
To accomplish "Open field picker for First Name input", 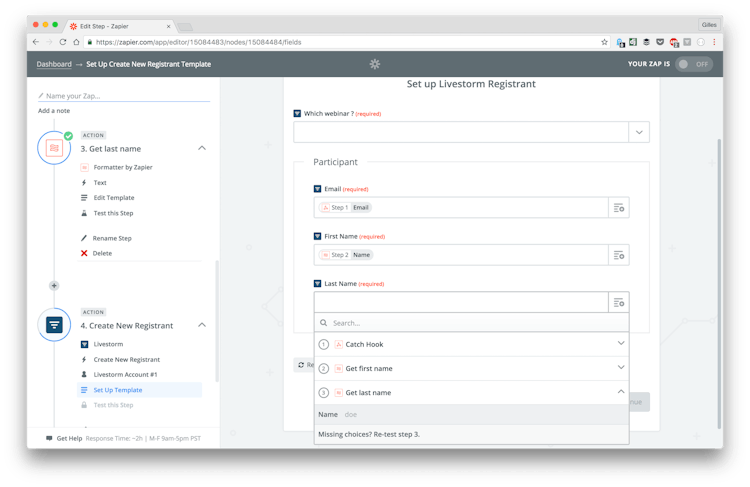I will [x=619, y=255].
